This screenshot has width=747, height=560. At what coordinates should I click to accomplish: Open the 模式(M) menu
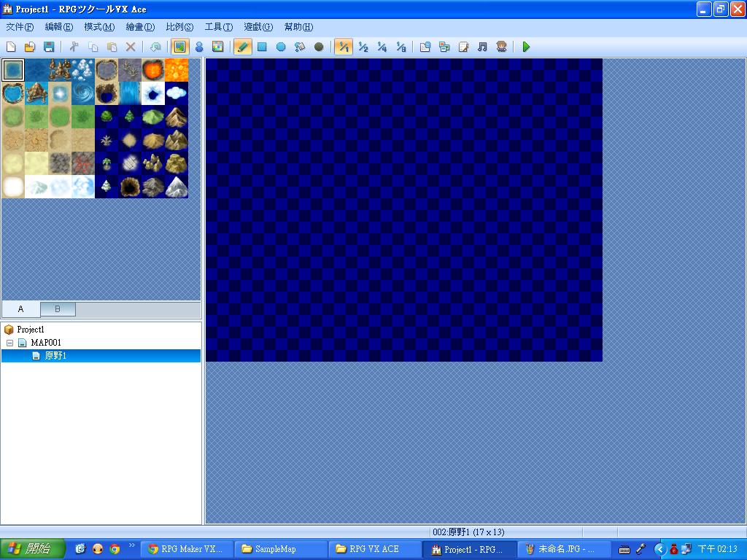(x=99, y=27)
